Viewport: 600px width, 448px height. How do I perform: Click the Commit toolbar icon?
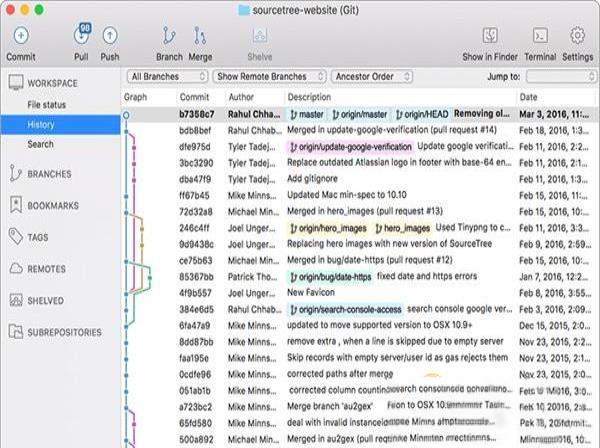point(21,36)
